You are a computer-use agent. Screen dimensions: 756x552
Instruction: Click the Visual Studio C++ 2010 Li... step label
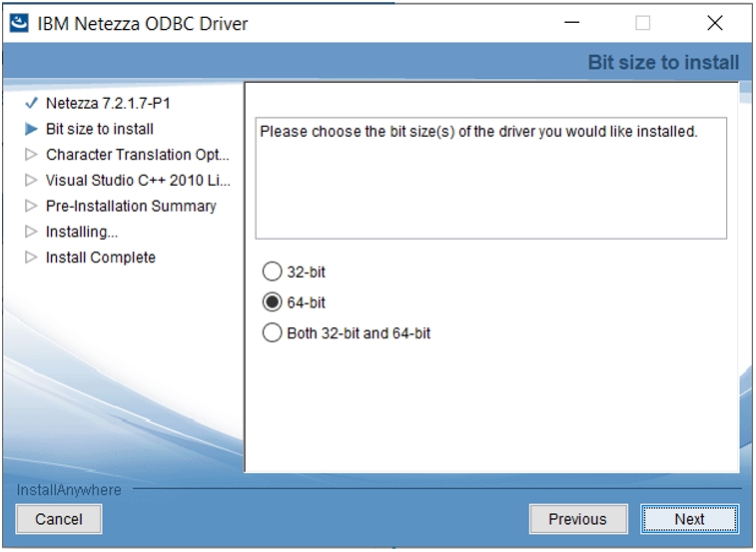pos(138,181)
